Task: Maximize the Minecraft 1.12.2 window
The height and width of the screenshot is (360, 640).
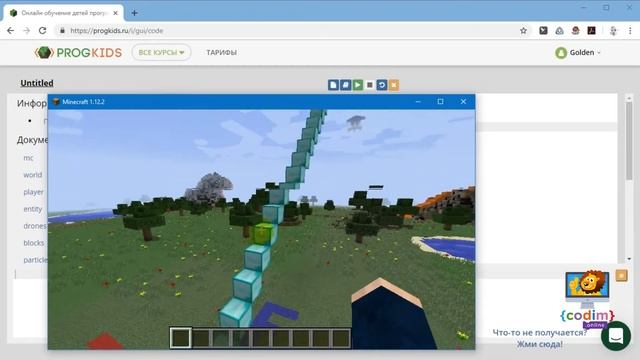Action: pyautogui.click(x=440, y=102)
